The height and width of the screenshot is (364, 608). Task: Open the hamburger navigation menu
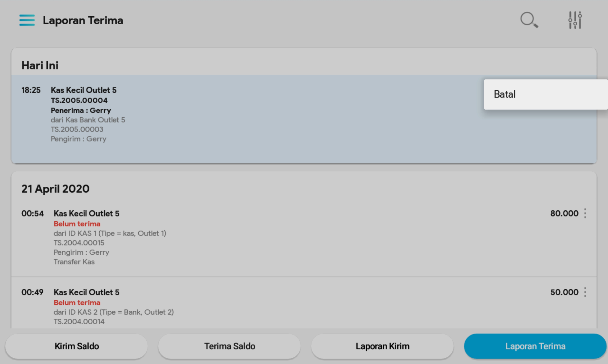click(x=27, y=20)
